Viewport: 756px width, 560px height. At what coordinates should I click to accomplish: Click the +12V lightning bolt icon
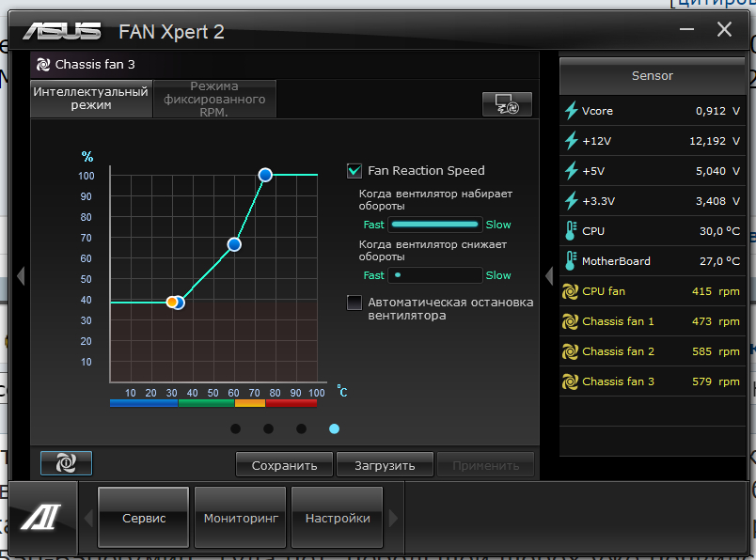pos(572,141)
